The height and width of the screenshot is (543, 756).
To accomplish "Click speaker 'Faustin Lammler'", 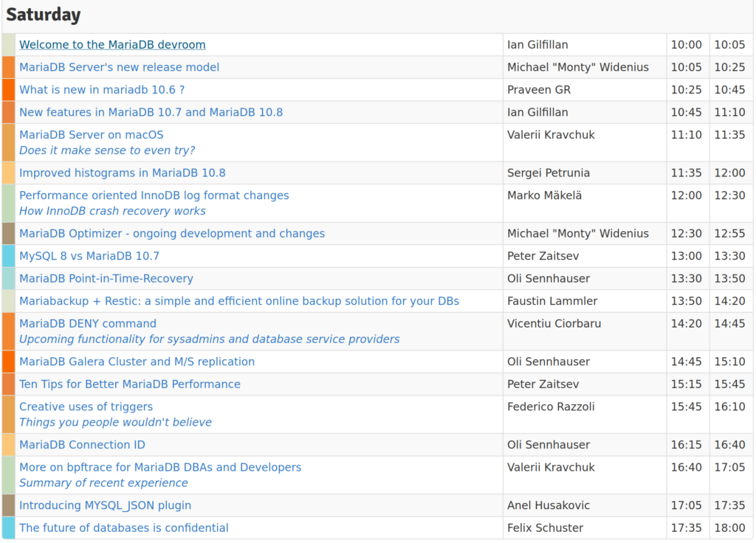I will (x=552, y=301).
